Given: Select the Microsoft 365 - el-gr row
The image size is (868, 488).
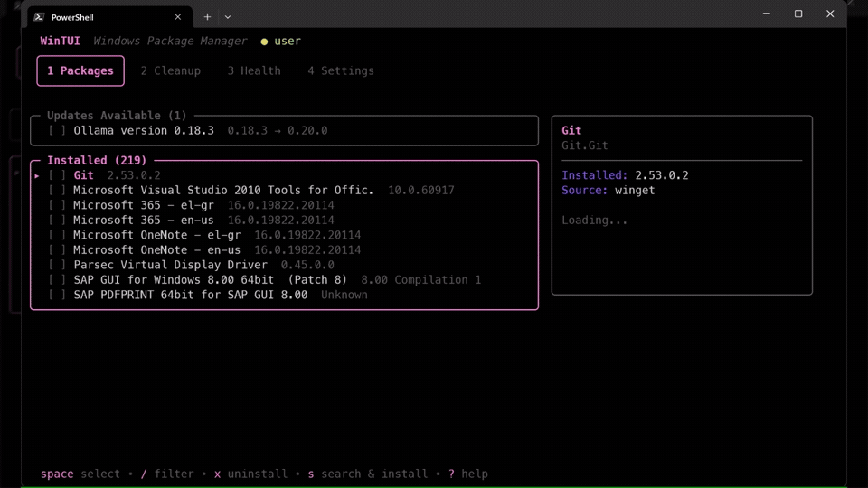Looking at the screenshot, I should click(284, 205).
